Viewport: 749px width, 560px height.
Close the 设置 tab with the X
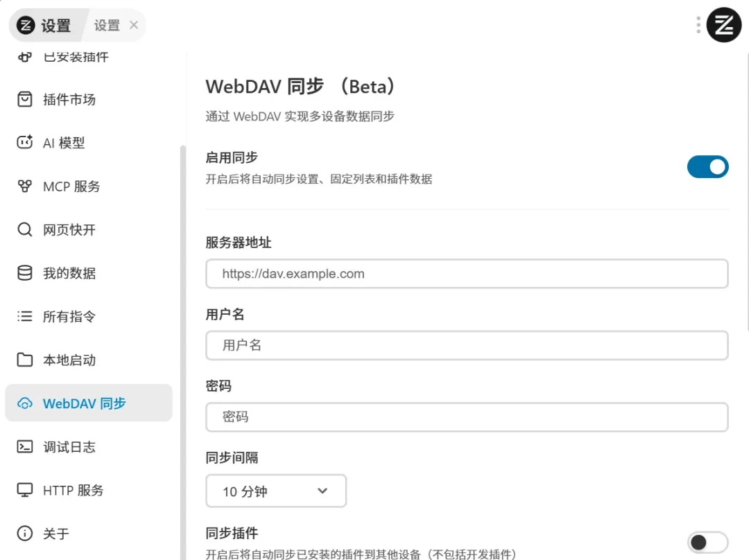click(134, 25)
